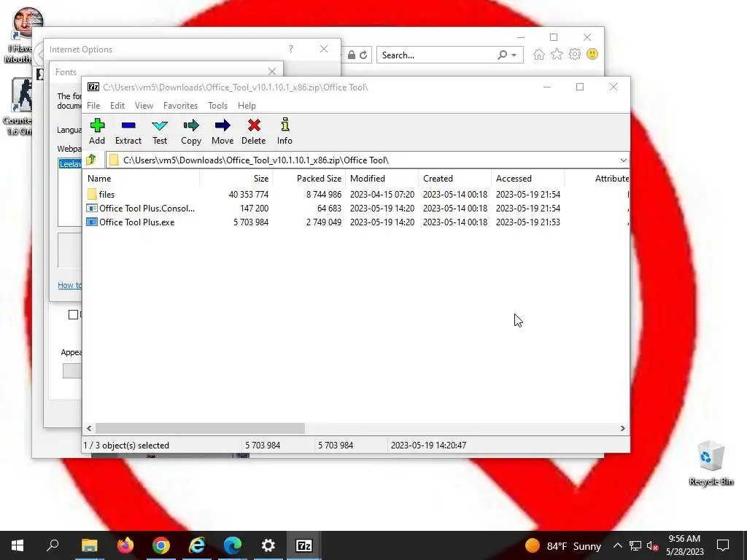The height and width of the screenshot is (560, 747).
Task: Open the Edit menu in 7-Zip
Action: point(117,106)
